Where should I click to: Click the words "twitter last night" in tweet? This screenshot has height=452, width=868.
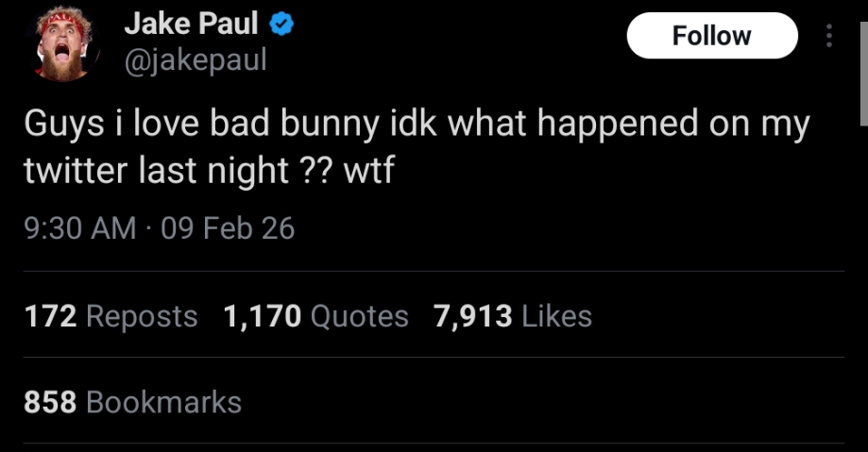pos(154,171)
